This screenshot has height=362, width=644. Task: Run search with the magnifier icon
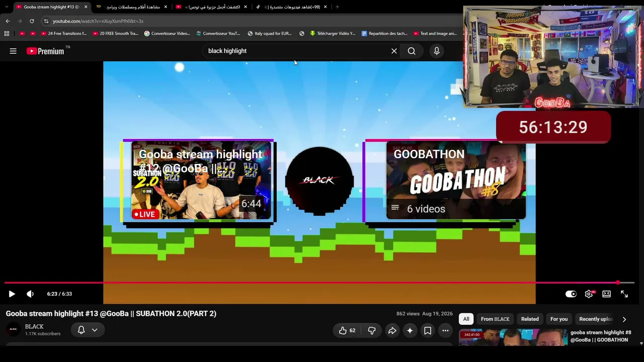[412, 51]
